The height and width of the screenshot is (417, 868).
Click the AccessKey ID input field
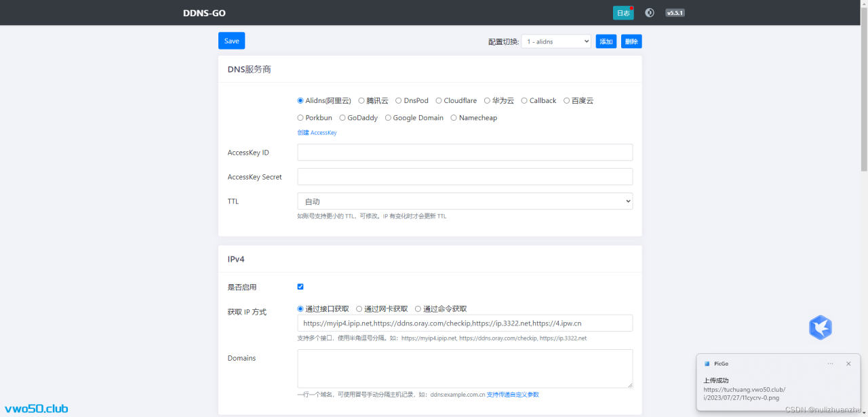(x=465, y=153)
